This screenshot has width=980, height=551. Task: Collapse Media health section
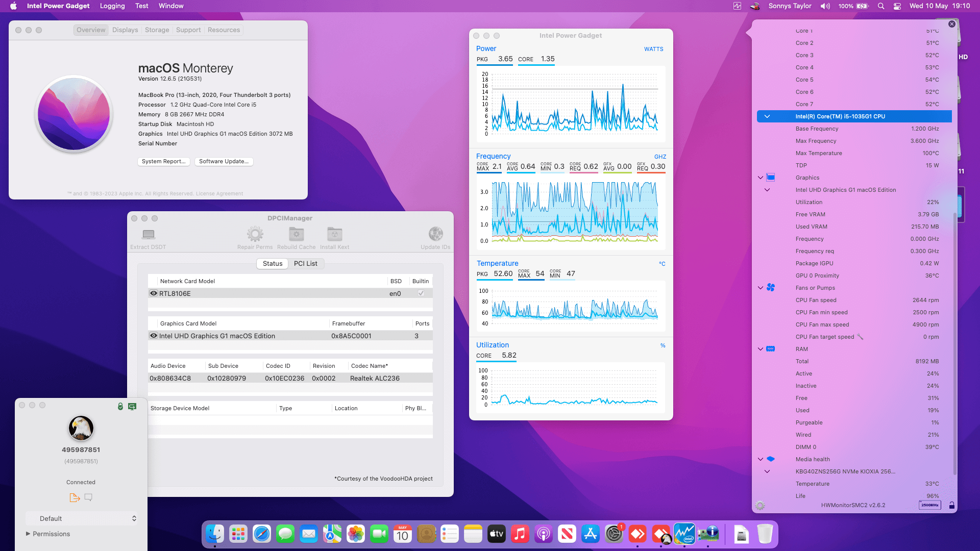click(761, 459)
